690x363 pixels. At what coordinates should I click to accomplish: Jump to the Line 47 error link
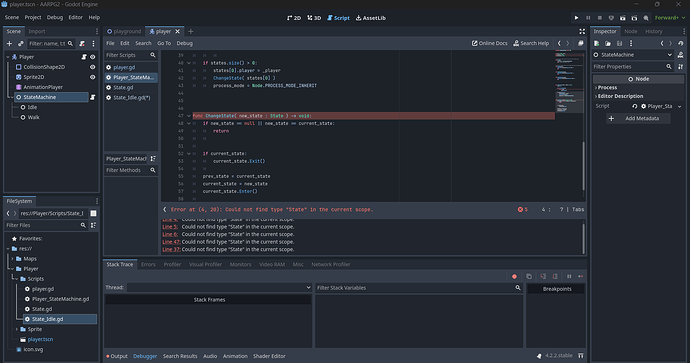(171, 242)
